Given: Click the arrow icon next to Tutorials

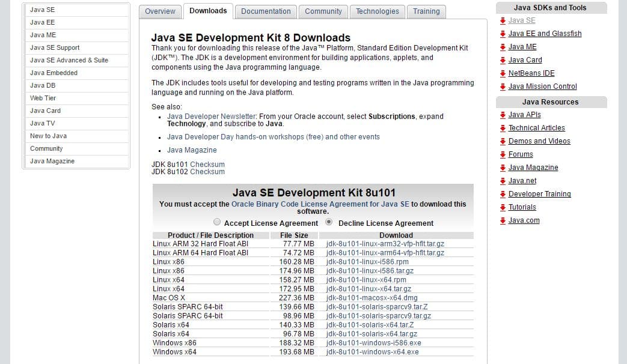Looking at the screenshot, I should click(x=503, y=207).
